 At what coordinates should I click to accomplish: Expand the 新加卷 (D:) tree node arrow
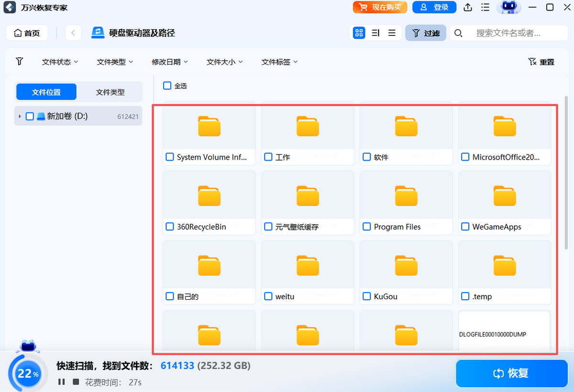click(x=20, y=116)
